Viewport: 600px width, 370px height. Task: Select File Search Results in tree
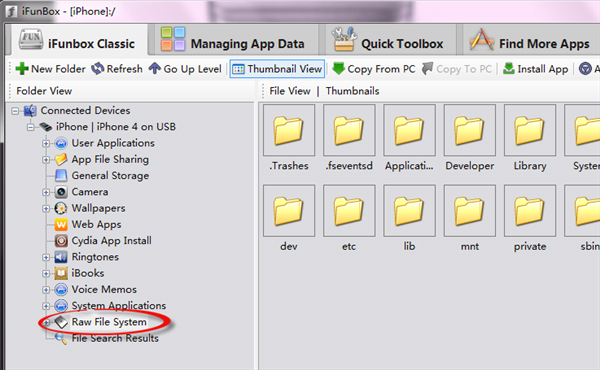pos(115,338)
